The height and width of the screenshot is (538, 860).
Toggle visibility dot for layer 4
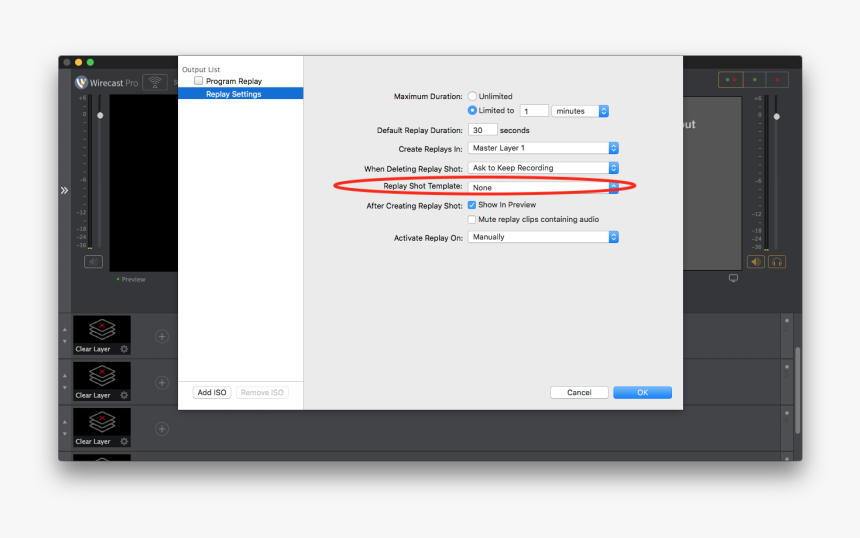point(787,412)
